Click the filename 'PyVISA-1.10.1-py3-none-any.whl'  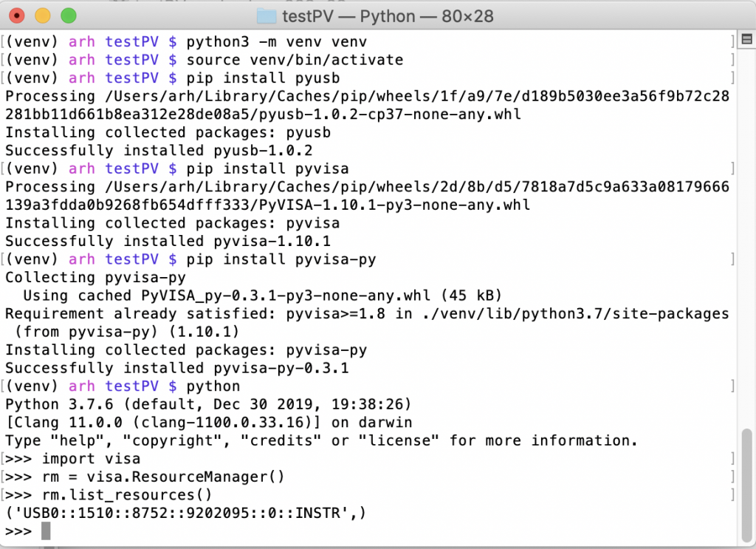(394, 205)
